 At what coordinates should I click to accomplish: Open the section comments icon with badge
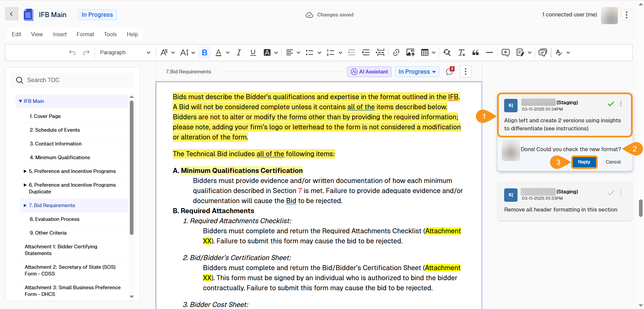pos(449,71)
